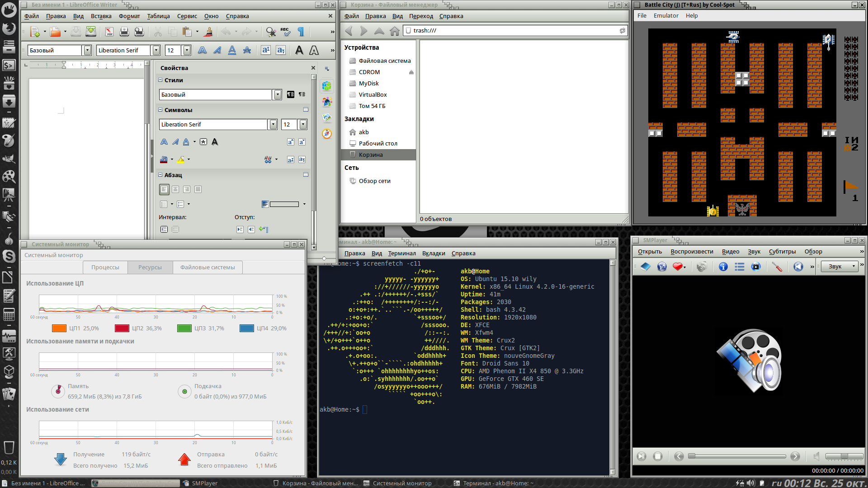Image resolution: width=868 pixels, height=488 pixels.
Task: Switch to the Процессы tab
Action: click(105, 267)
